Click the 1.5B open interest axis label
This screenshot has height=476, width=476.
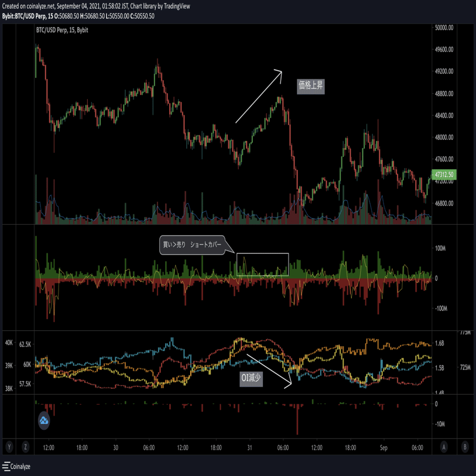pyautogui.click(x=440, y=368)
